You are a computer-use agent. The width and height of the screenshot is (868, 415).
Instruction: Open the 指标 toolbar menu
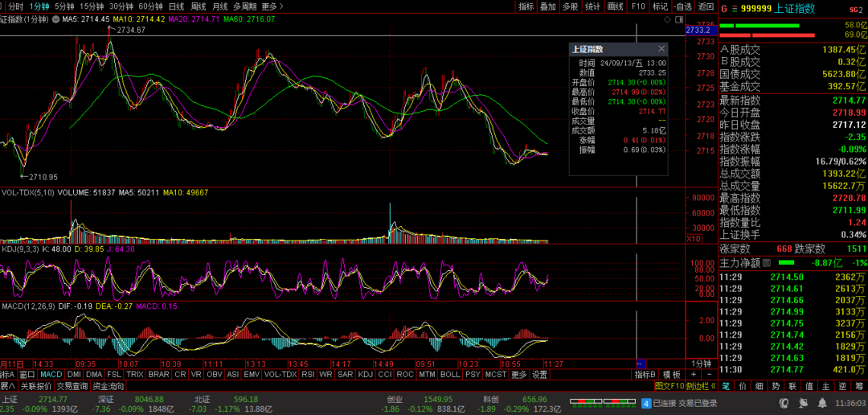click(x=526, y=6)
